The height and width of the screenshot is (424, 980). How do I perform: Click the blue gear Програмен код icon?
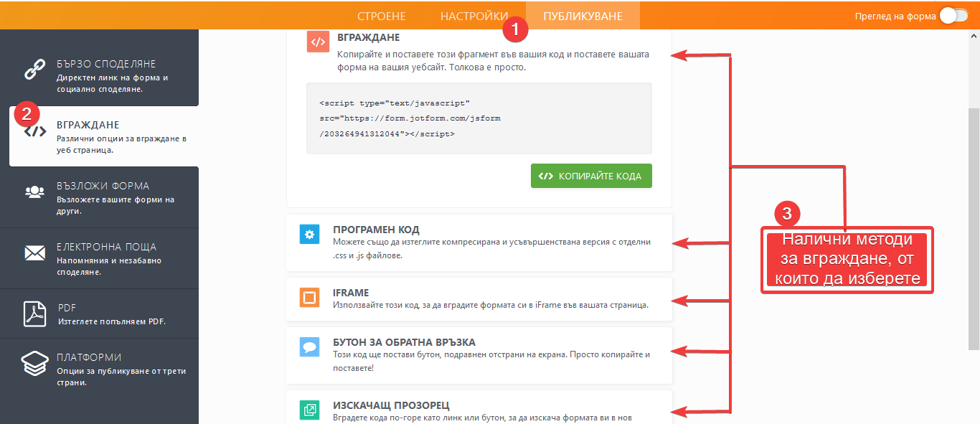pos(309,235)
